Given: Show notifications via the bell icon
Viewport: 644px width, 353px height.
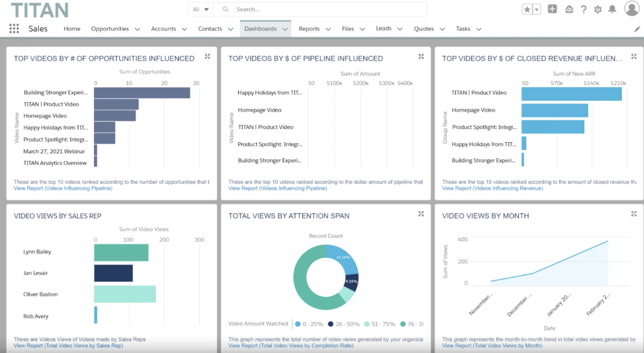Looking at the screenshot, I should pyautogui.click(x=612, y=9).
